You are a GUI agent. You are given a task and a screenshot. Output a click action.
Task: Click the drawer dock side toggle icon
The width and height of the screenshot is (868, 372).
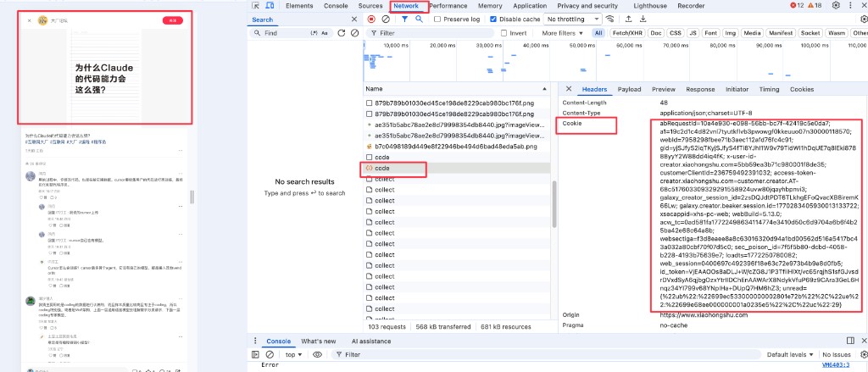850,341
